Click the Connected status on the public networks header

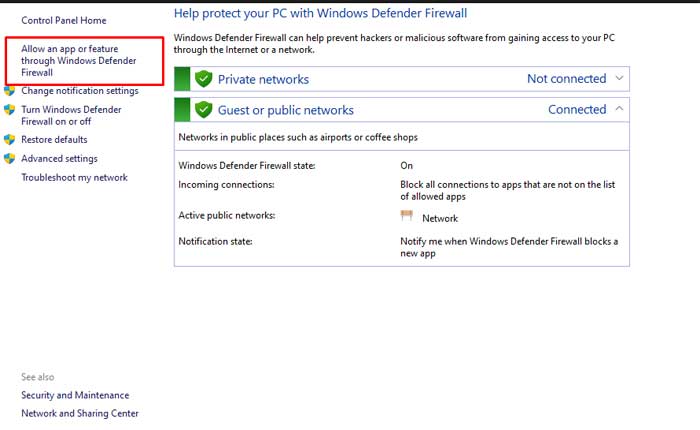(577, 110)
